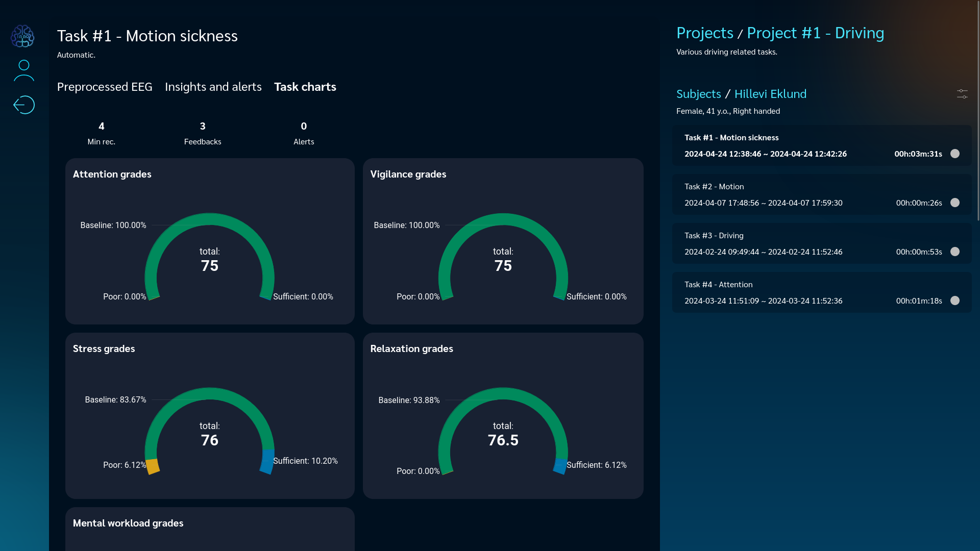Open the Project #1 - Driving link
This screenshot has width=980, height=551.
815,33
